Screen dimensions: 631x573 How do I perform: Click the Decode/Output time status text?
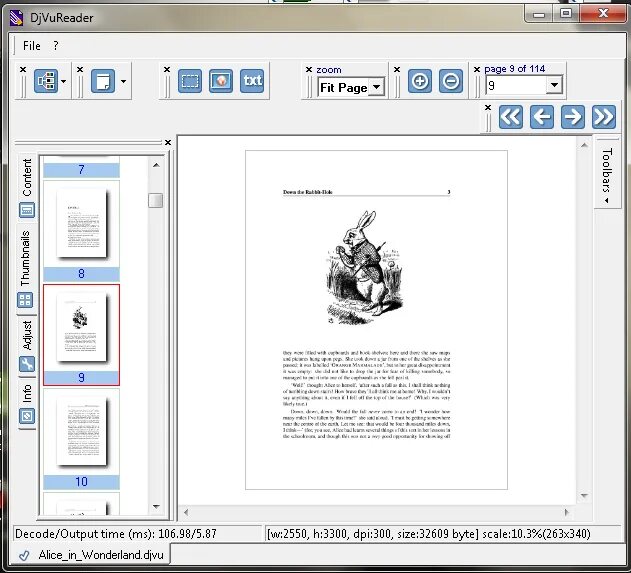point(116,534)
